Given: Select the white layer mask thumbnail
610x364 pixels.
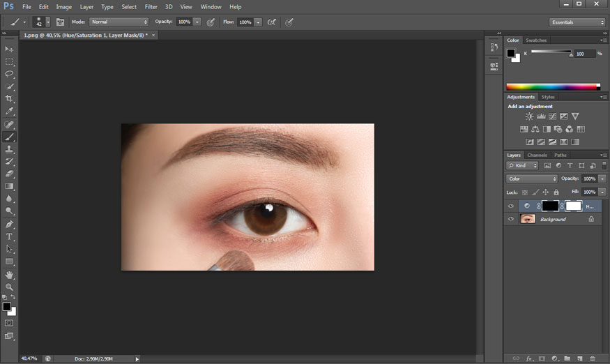Looking at the screenshot, I should [x=573, y=206].
